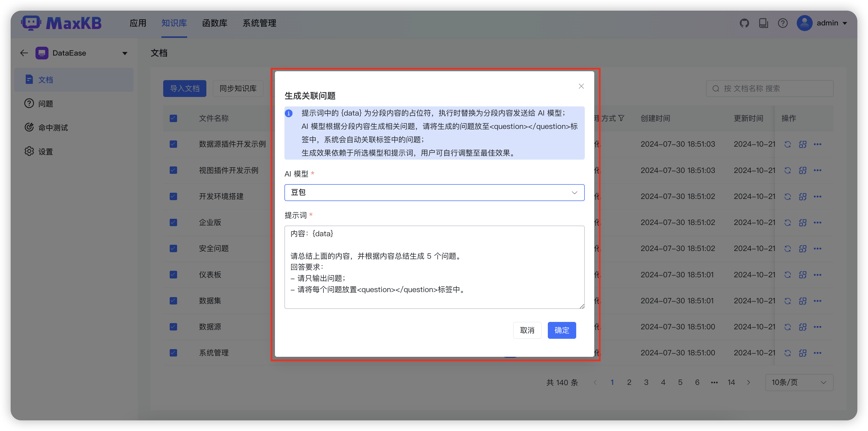
Task: Go to next page arrow in pagination
Action: pos(748,383)
